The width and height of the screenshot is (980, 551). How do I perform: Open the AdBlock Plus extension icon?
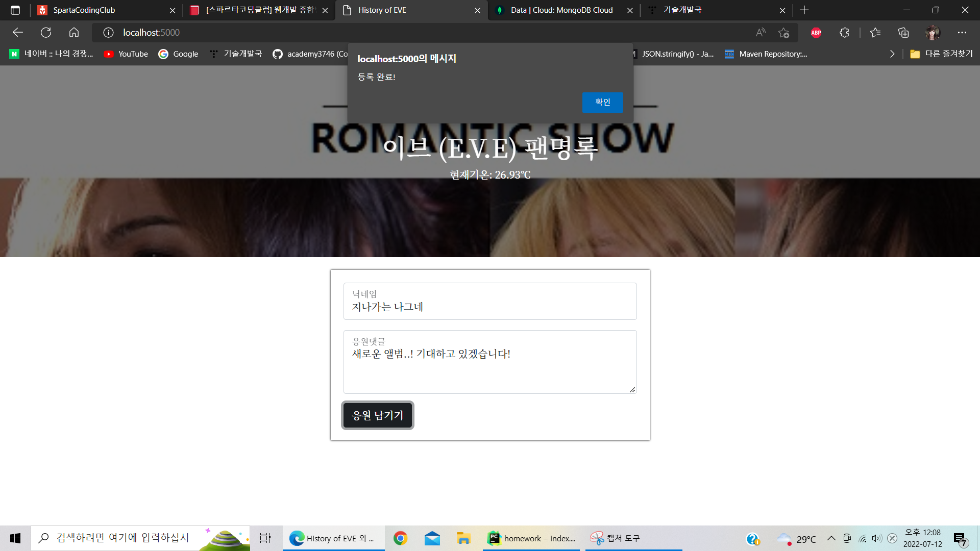[x=816, y=33]
